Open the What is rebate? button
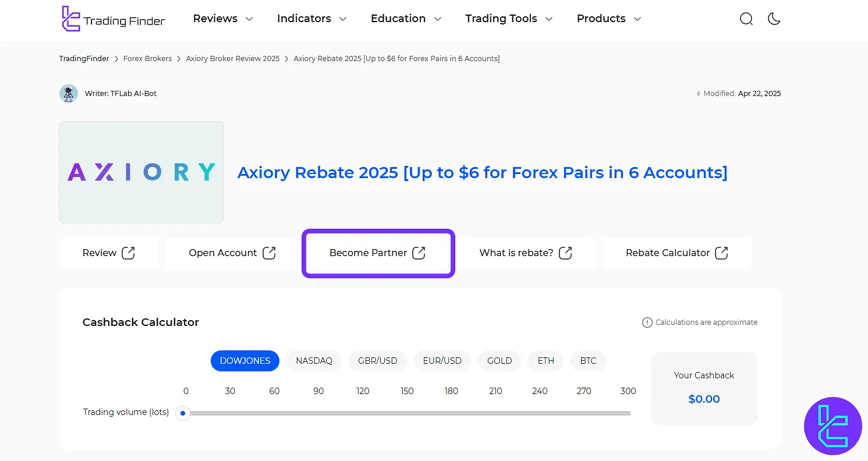868x461 pixels. [x=525, y=253]
